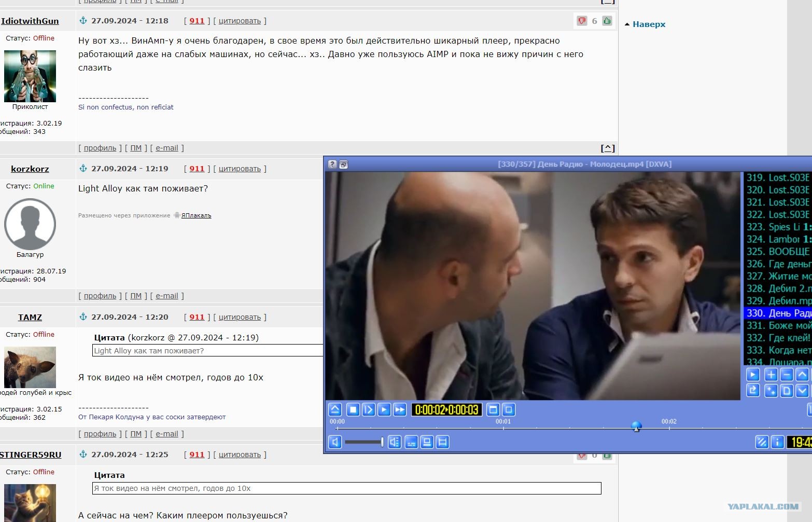
Task: Open korzkorz's username link
Action: [30, 169]
